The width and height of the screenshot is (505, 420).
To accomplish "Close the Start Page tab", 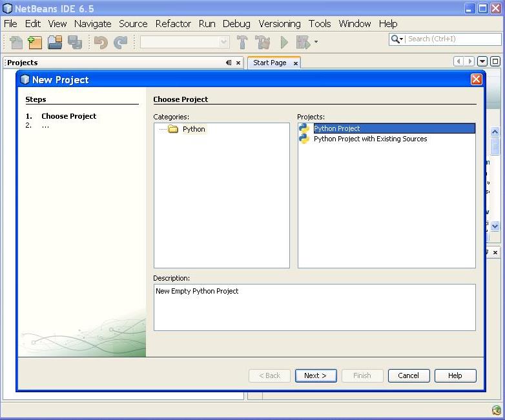I will coord(296,63).
